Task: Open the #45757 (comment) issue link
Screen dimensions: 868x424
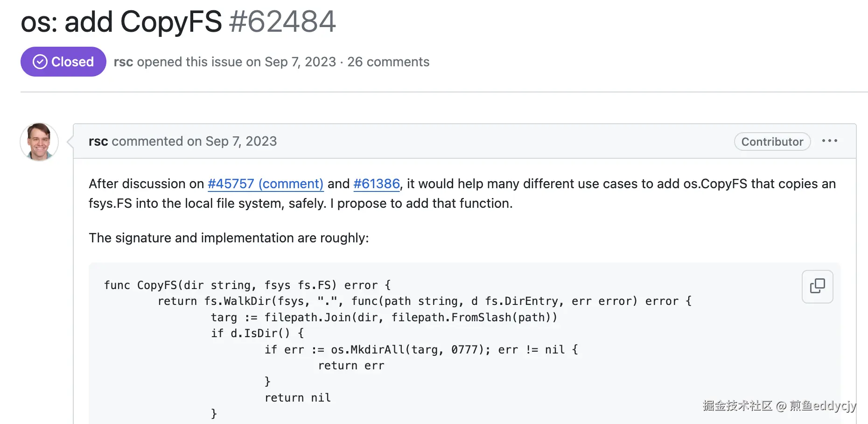Action: coord(265,184)
